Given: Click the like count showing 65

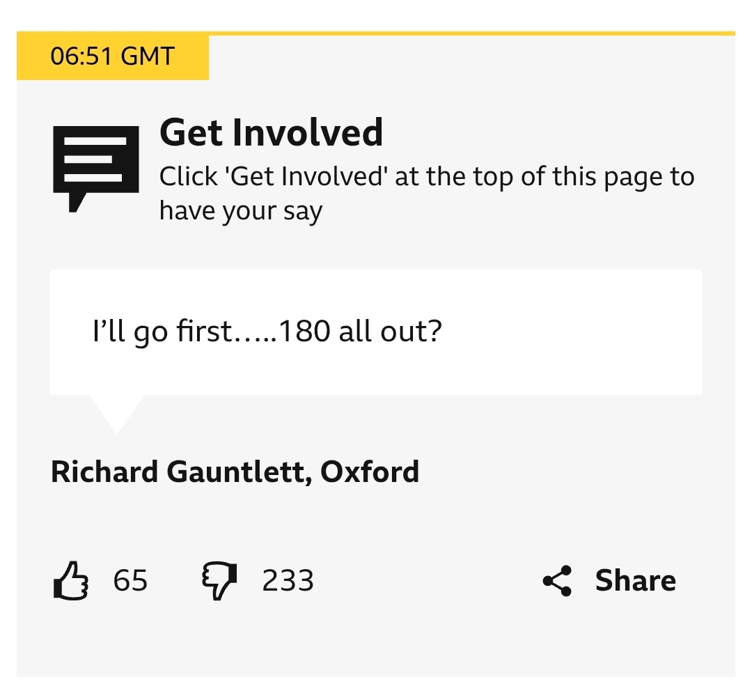Looking at the screenshot, I should (x=130, y=581).
